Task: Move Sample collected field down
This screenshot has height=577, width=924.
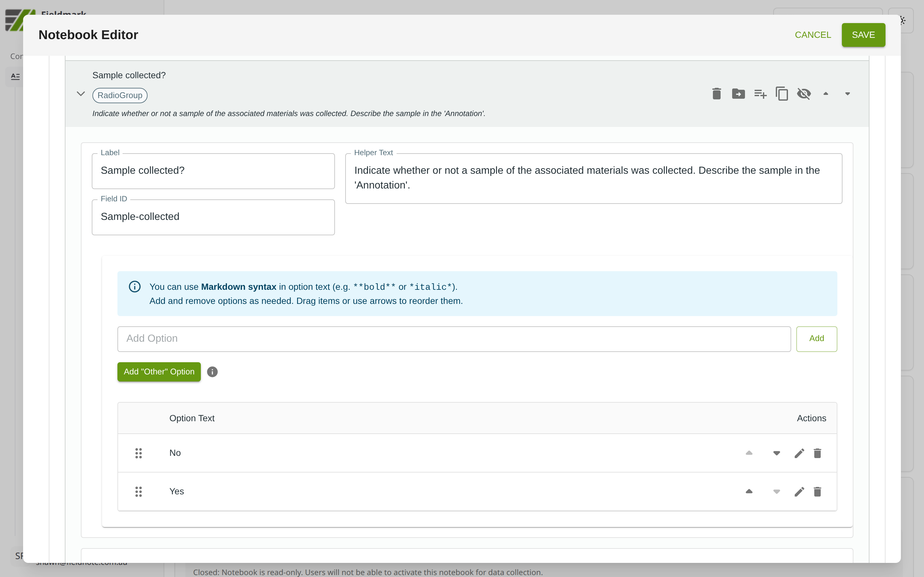Action: (847, 94)
